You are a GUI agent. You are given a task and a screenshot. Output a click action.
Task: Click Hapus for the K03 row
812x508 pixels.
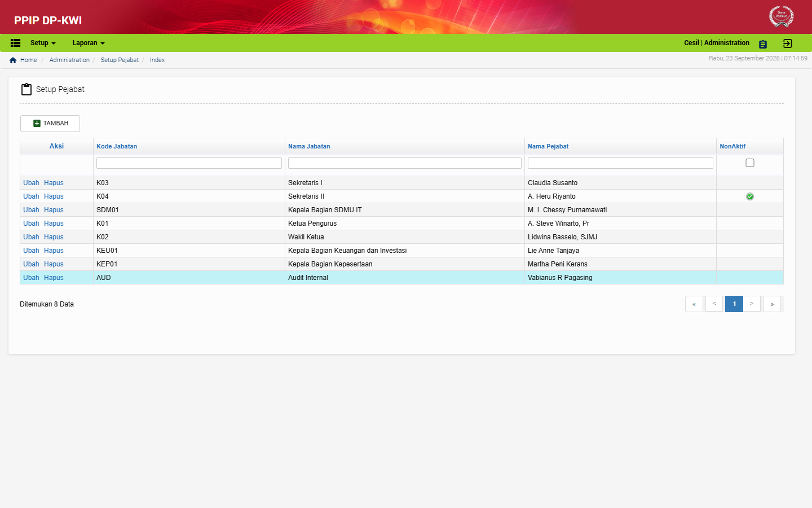click(x=54, y=183)
